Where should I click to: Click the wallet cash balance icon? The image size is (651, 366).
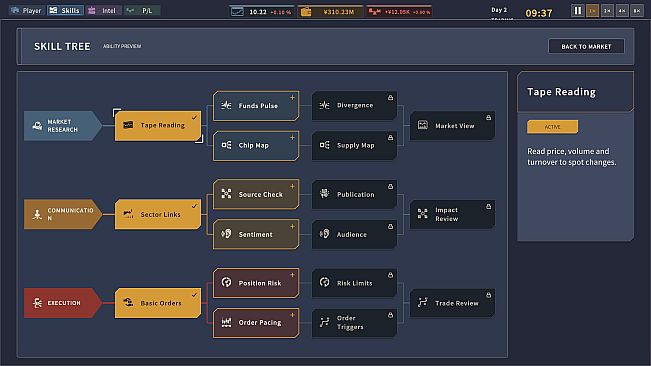coord(306,12)
